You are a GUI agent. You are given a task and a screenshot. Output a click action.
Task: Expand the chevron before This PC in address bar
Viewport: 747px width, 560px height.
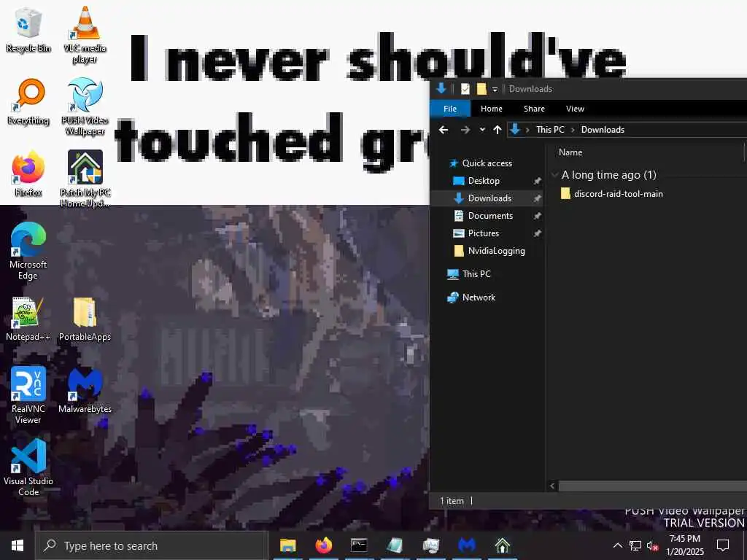(527, 130)
